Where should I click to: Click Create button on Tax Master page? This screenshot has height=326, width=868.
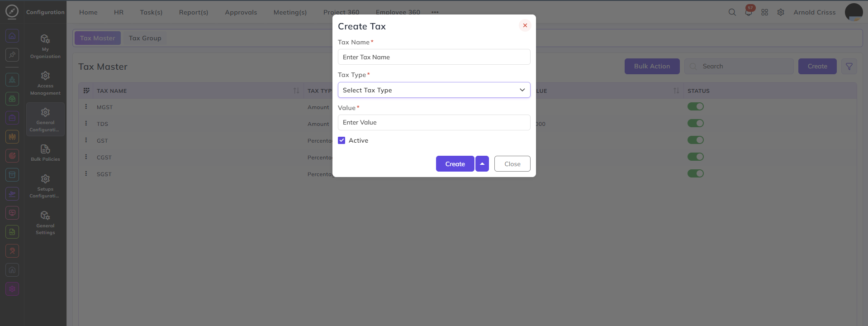coord(817,66)
